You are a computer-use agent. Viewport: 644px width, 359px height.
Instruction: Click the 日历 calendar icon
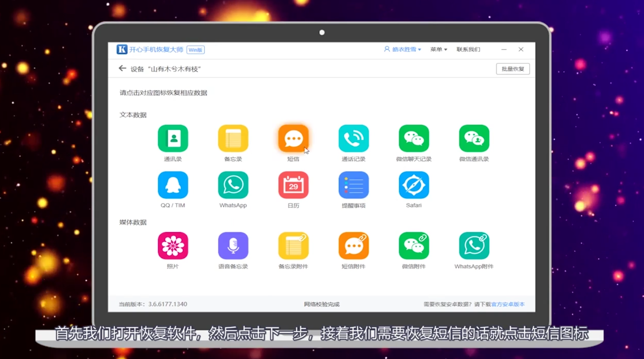coord(293,185)
